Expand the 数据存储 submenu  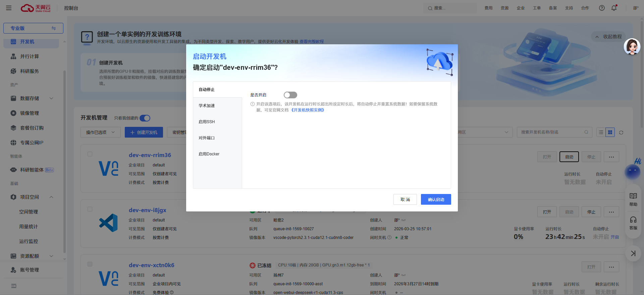(51, 98)
